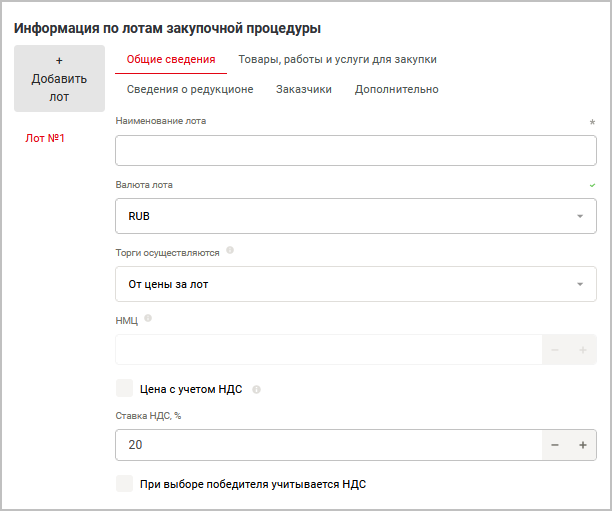This screenshot has width=612, height=511.
Task: Select the 'Заказчики' tab
Action: click(x=304, y=89)
